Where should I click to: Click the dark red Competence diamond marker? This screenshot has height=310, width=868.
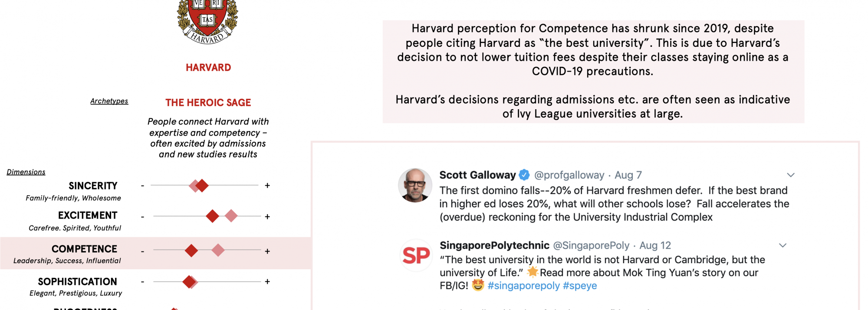191,251
